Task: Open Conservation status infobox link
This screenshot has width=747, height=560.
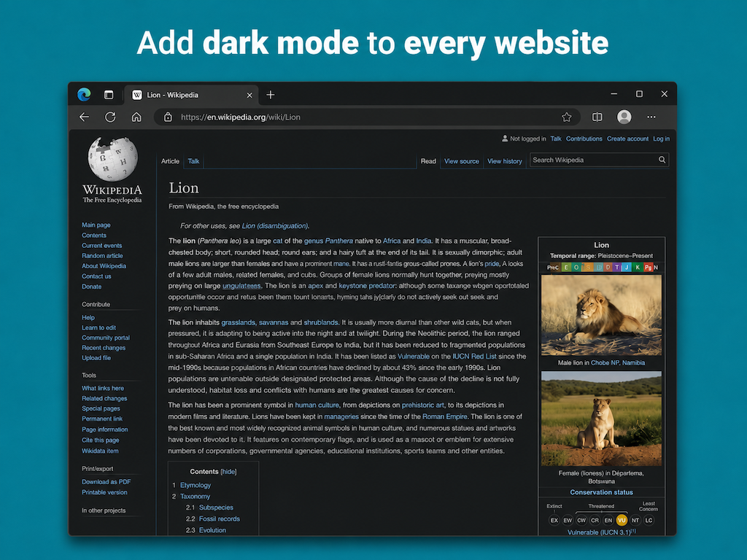Action: point(601,492)
